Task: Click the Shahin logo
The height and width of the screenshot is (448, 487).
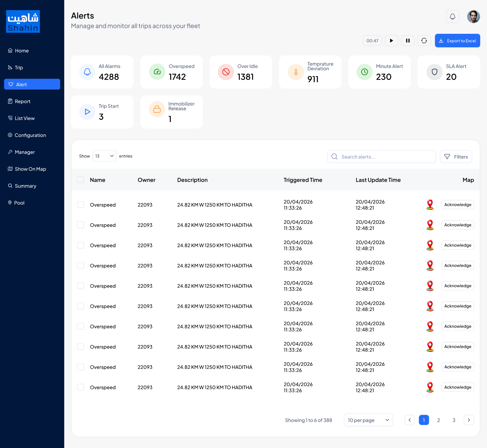Action: [23, 22]
